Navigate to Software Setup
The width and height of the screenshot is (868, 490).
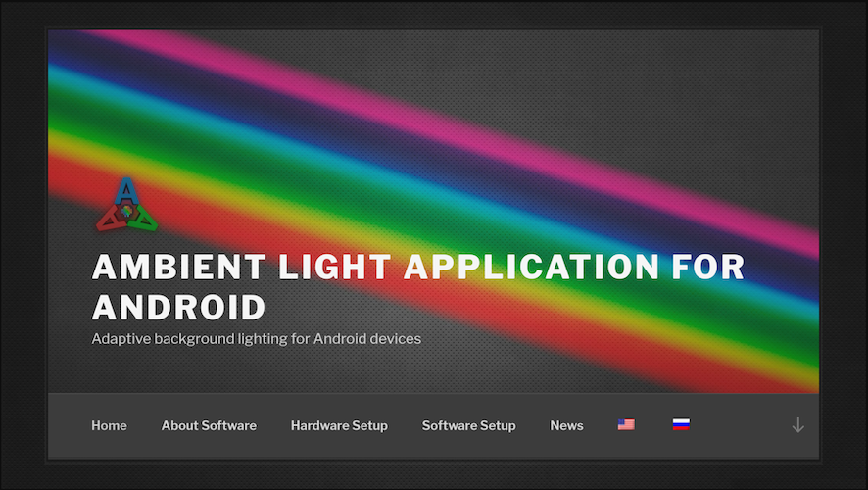469,425
